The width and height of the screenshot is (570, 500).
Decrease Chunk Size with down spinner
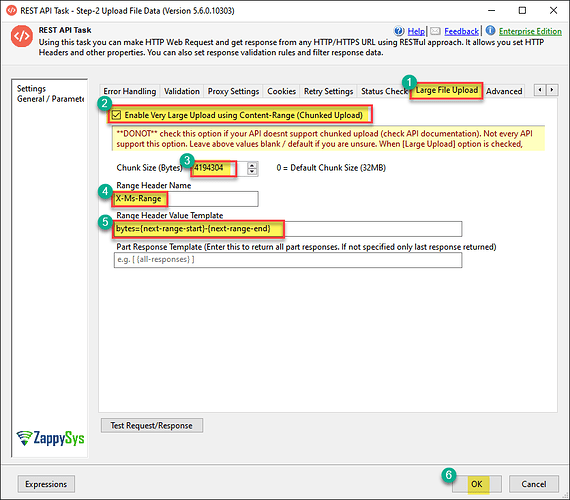252,172
